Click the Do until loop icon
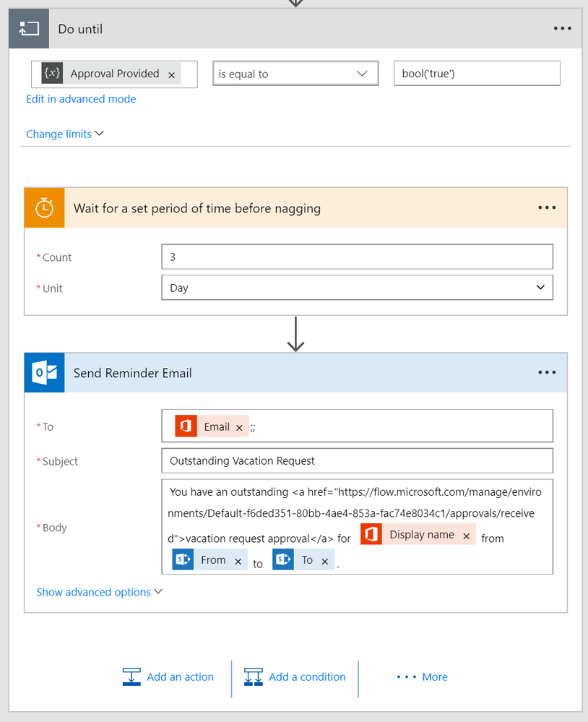 coord(29,29)
